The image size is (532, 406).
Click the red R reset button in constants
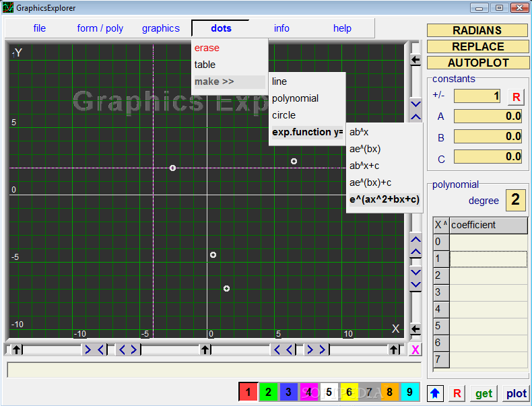click(516, 97)
